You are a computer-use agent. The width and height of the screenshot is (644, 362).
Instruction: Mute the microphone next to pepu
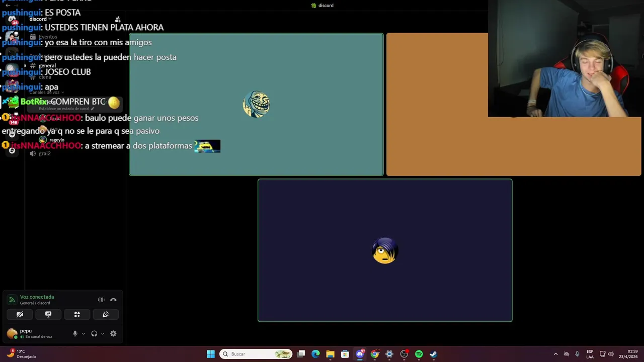tap(75, 333)
